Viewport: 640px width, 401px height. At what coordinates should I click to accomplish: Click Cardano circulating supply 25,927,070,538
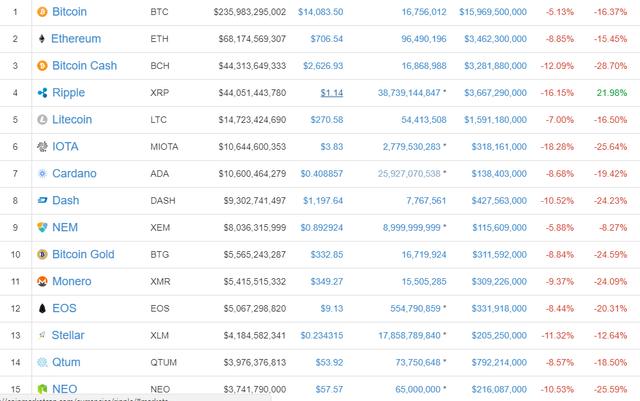tap(409, 174)
